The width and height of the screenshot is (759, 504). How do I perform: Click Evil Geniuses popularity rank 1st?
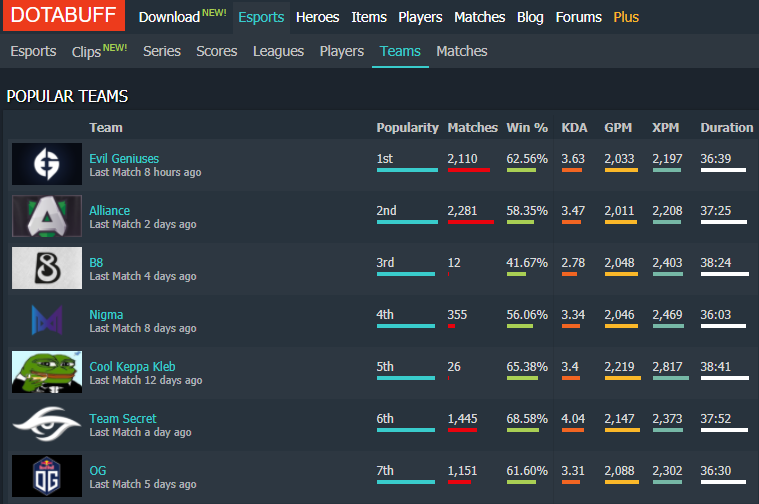385,159
